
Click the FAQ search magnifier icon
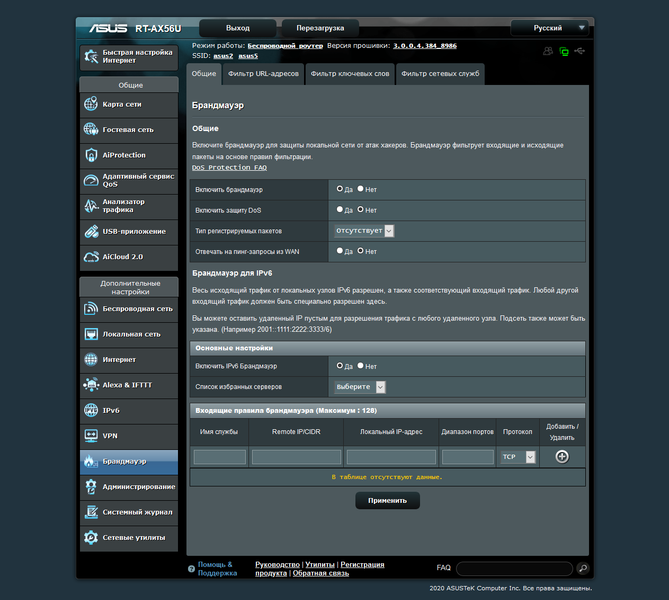tap(582, 568)
